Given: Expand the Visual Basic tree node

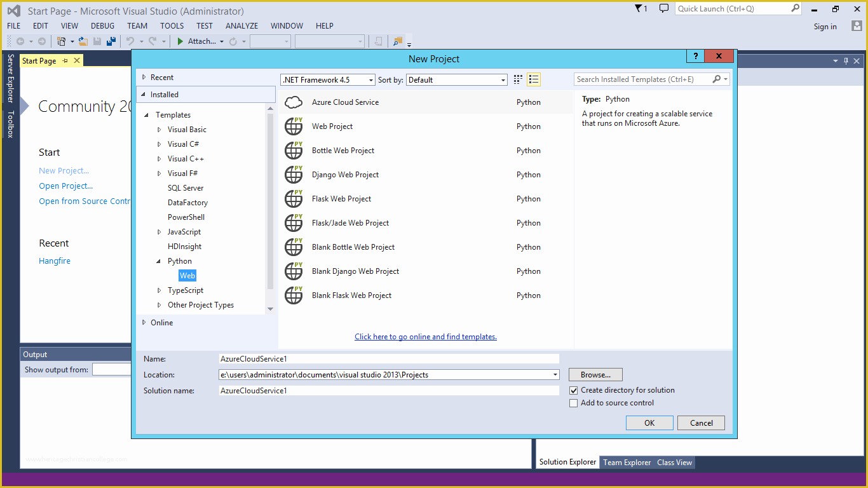Looking at the screenshot, I should (159, 130).
